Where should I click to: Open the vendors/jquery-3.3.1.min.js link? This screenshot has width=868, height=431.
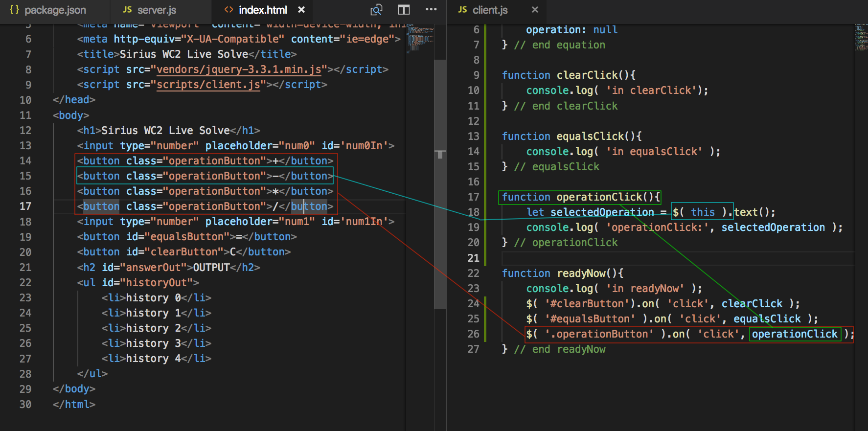coord(239,69)
